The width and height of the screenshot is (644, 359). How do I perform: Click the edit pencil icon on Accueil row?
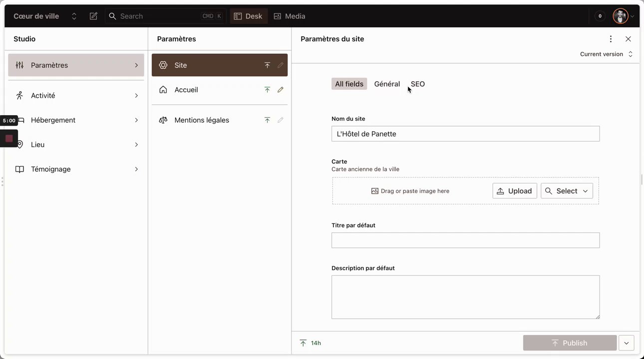[x=281, y=90]
